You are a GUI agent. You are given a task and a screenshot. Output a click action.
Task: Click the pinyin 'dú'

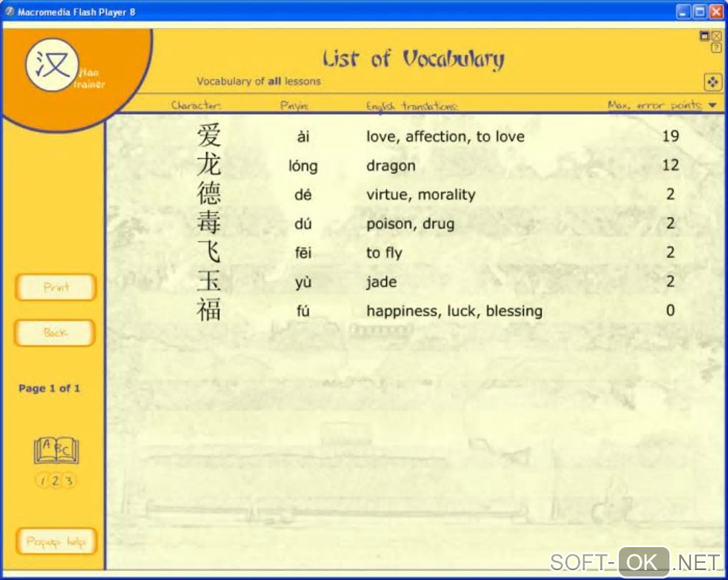(x=303, y=223)
